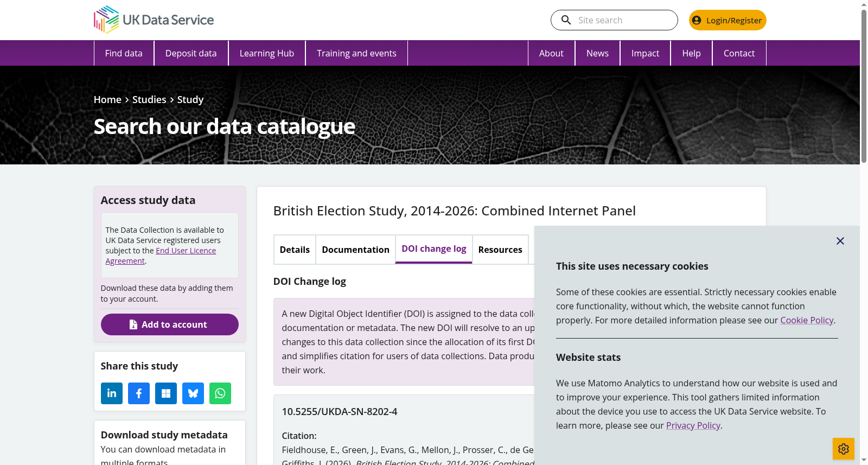Image resolution: width=868 pixels, height=465 pixels.
Task: Click the study title British Election Study
Action: (x=455, y=211)
